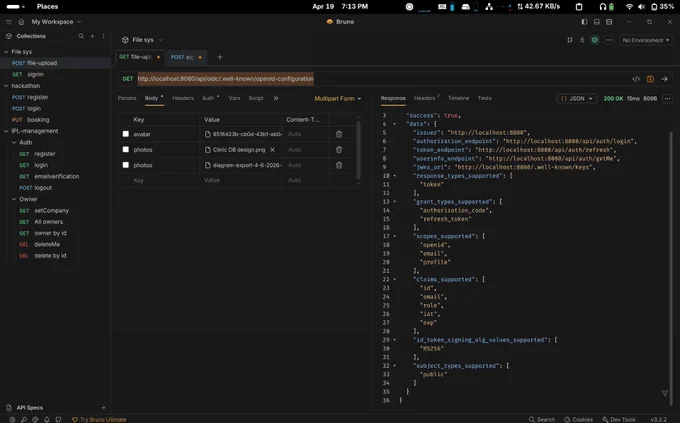
Task: Collapse the File sys collection
Action: (7, 52)
